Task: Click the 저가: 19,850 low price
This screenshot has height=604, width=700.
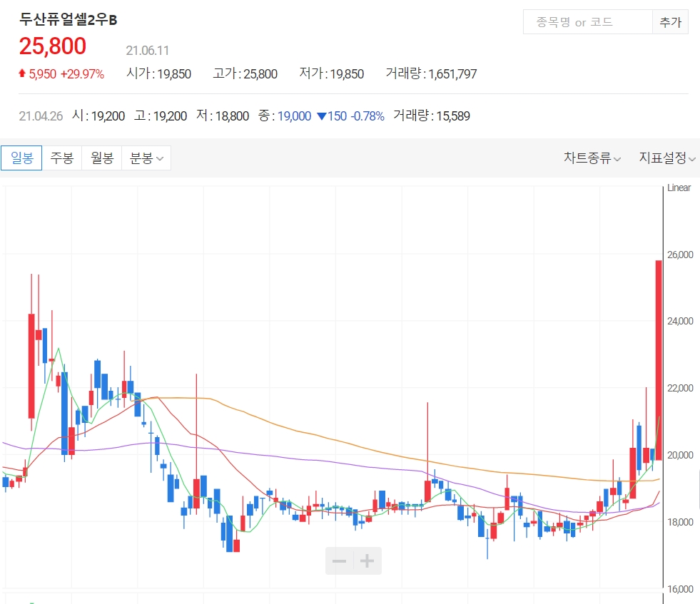Action: click(x=332, y=73)
